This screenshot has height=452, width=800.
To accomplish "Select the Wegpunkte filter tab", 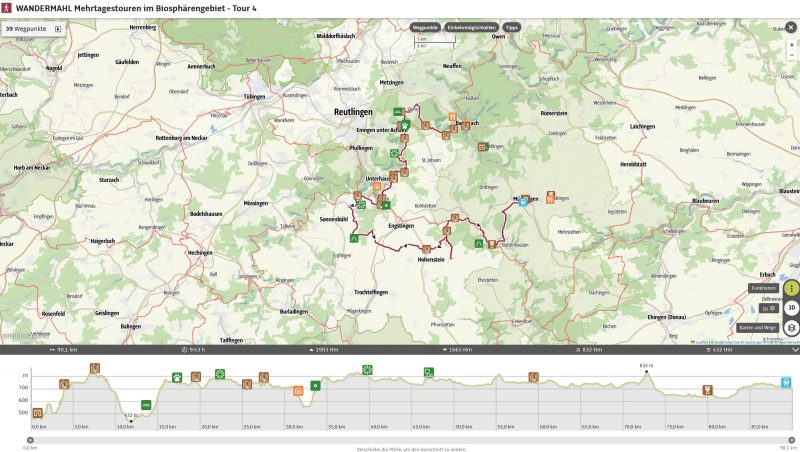I will 425,28.
